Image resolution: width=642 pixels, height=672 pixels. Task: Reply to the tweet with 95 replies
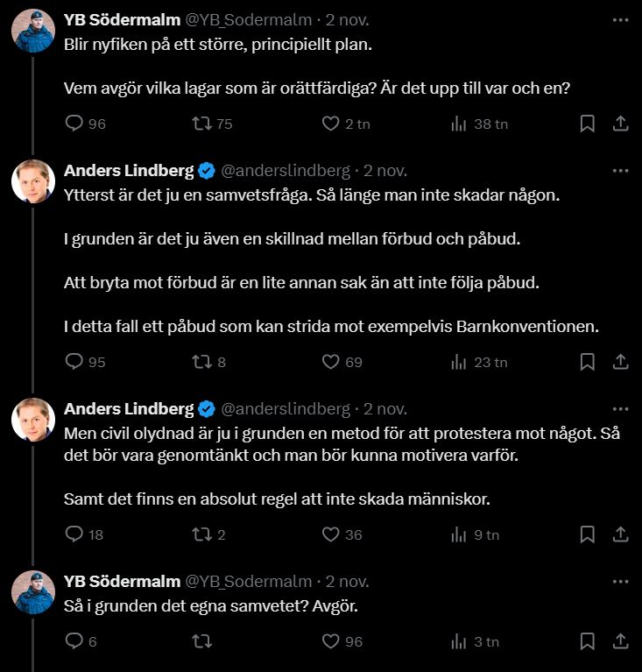point(74,361)
